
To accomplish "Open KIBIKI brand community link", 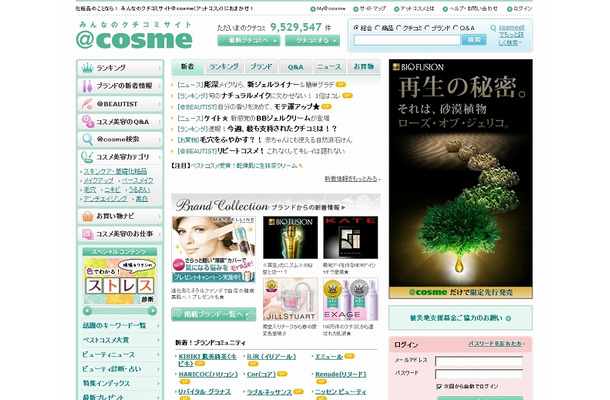I will 207,360.
